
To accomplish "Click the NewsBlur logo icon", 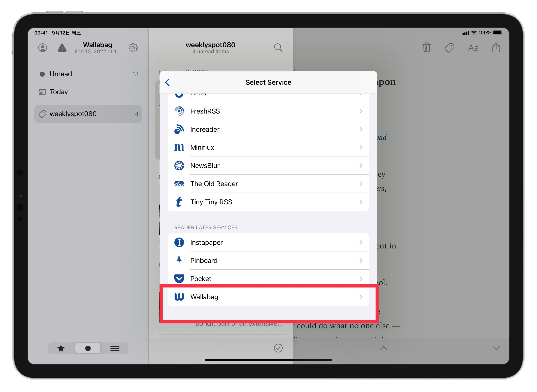I will coord(179,166).
